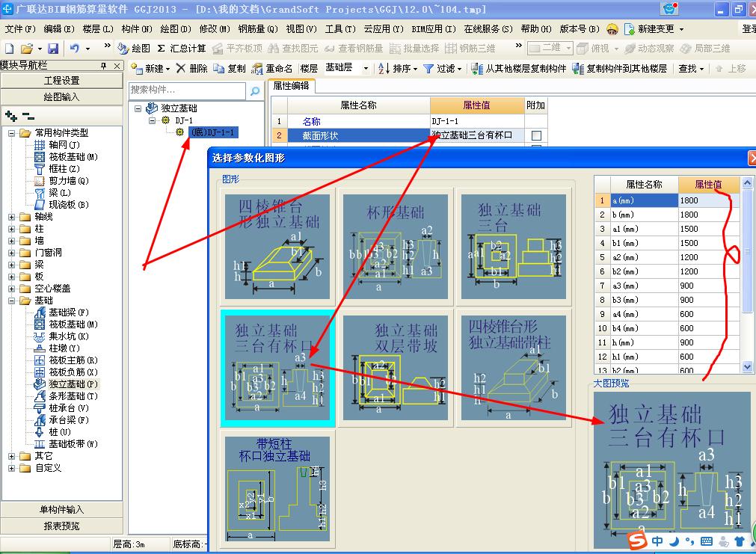Expand the 门窗洞 folder
This screenshot has height=554, width=756.
11,253
